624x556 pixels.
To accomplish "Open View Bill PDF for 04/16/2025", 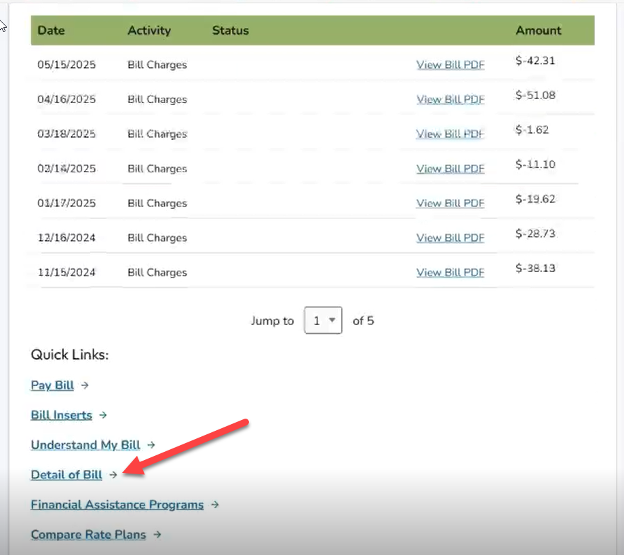I will click(450, 100).
